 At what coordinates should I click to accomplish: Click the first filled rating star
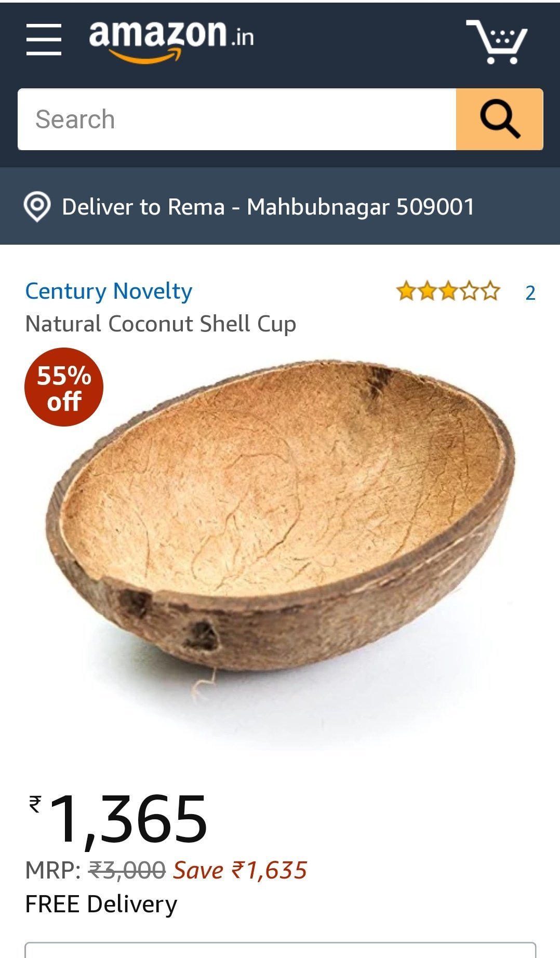pyautogui.click(x=406, y=291)
